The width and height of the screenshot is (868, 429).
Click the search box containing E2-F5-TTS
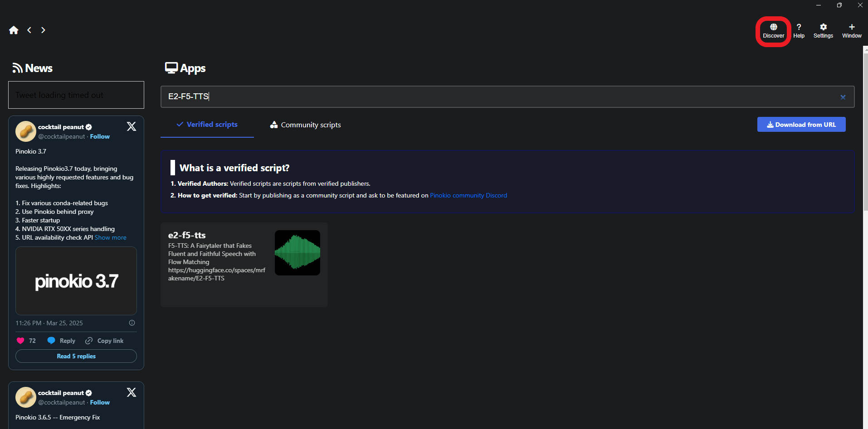(x=507, y=96)
